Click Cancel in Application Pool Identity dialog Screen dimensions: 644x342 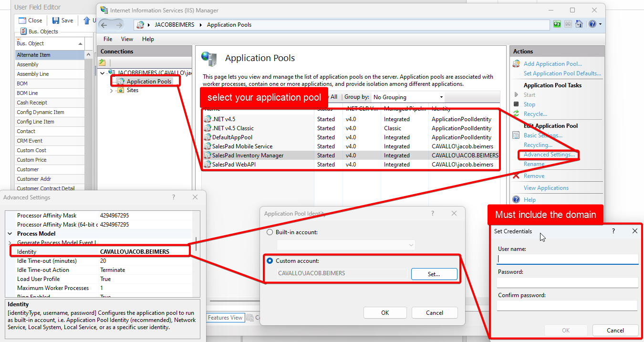435,313
